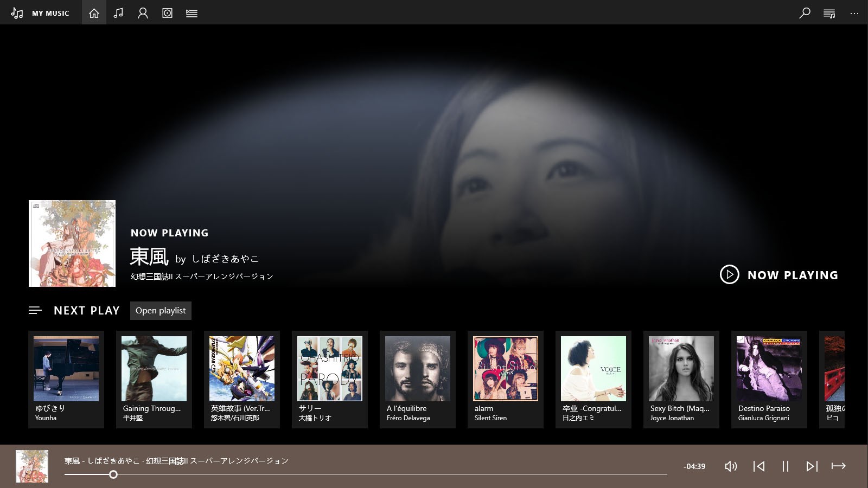The width and height of the screenshot is (868, 488).
Task: Play A l'équilibre by Fréro Delavega
Action: (418, 380)
